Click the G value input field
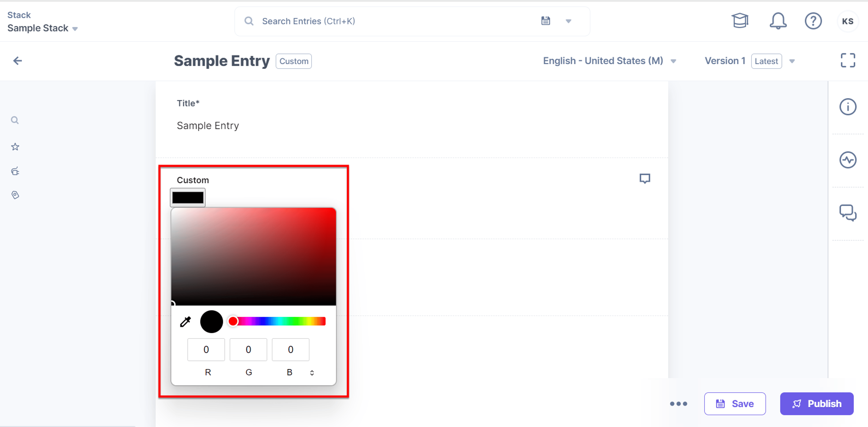 (x=248, y=349)
